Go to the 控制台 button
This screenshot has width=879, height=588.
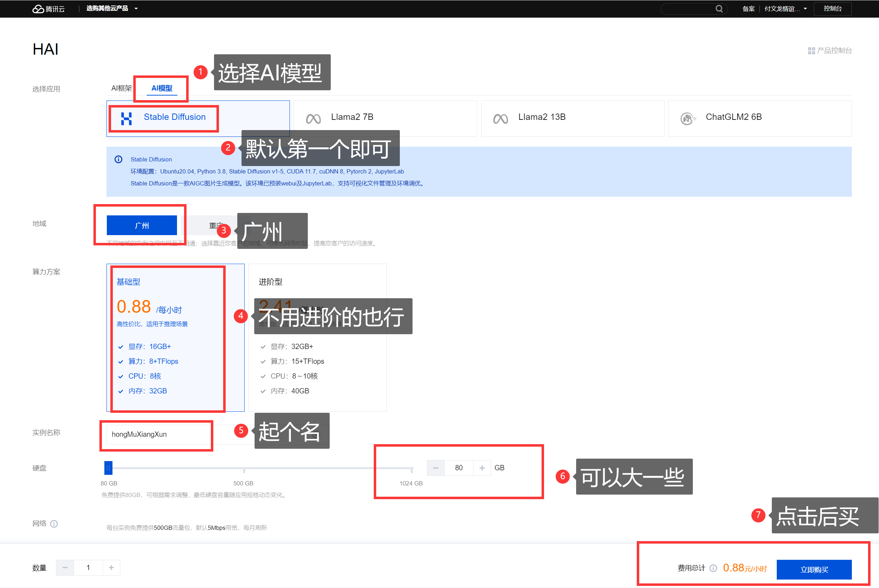tap(832, 8)
